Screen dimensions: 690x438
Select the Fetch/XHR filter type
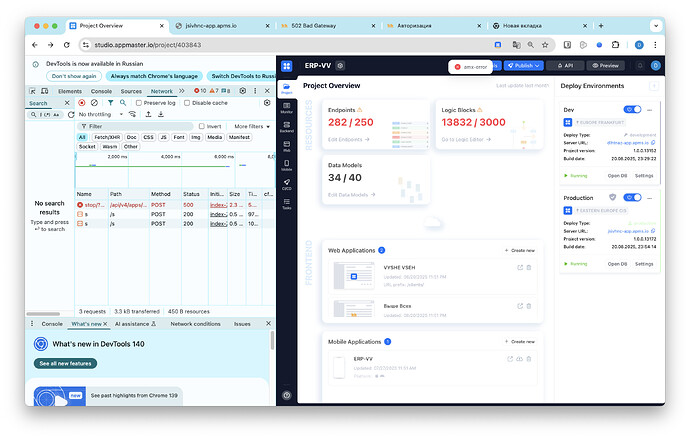pos(106,137)
